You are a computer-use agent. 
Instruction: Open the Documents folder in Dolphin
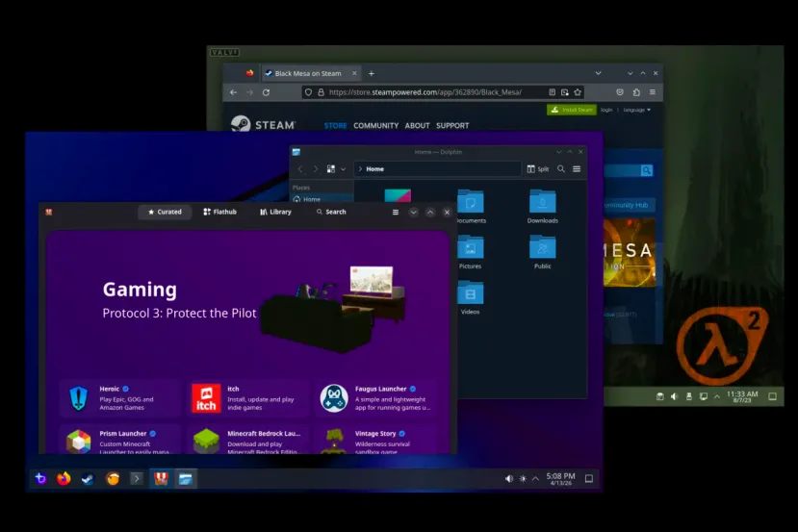pos(471,207)
